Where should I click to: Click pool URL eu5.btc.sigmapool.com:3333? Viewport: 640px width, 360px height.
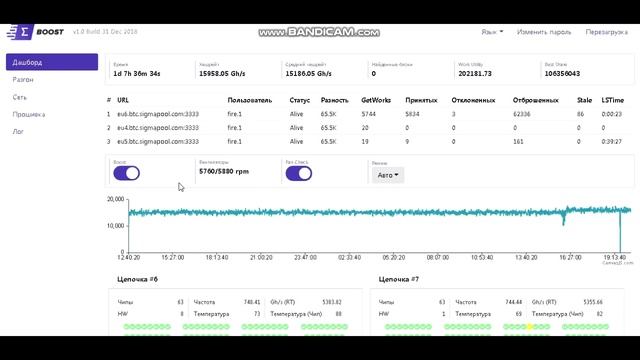coord(158,142)
